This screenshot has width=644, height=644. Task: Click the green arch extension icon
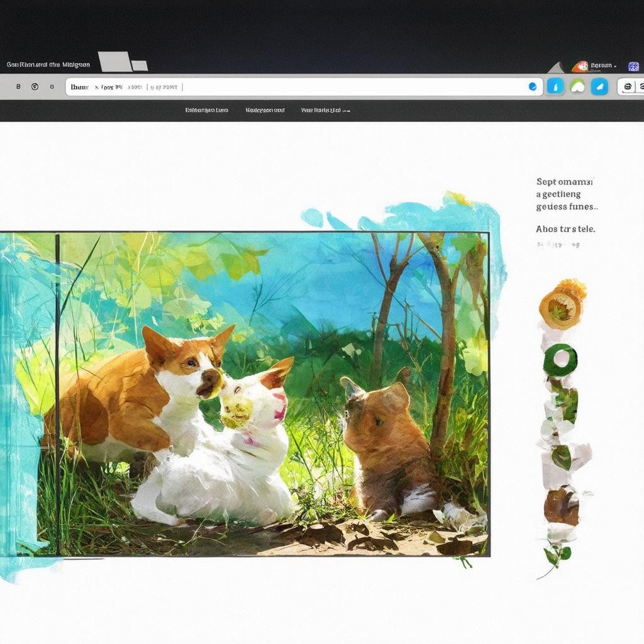click(x=577, y=86)
